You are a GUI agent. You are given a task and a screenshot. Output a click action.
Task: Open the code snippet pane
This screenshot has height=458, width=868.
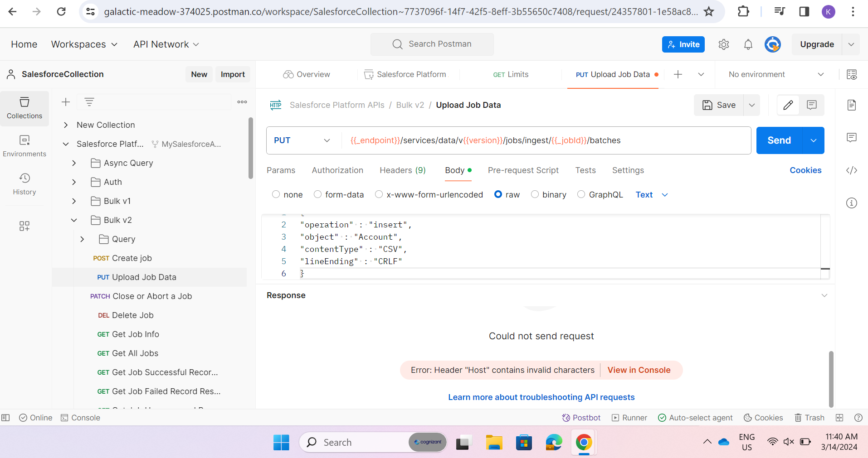pyautogui.click(x=852, y=170)
